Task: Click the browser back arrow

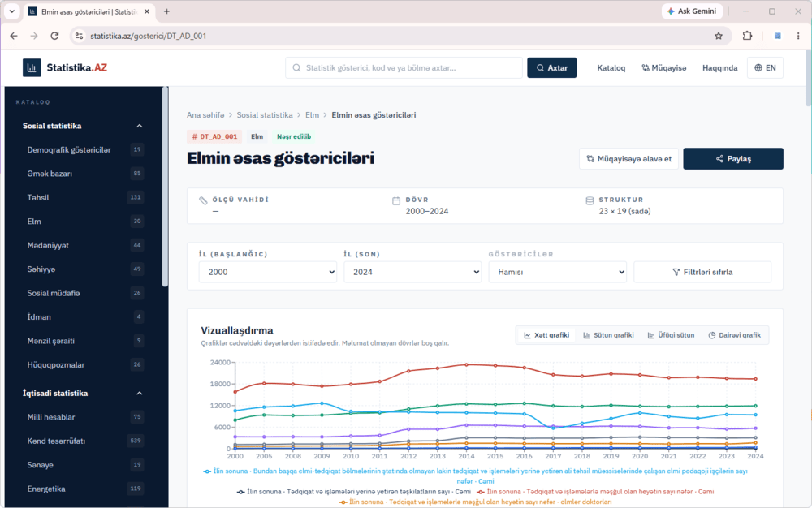Action: 14,36
